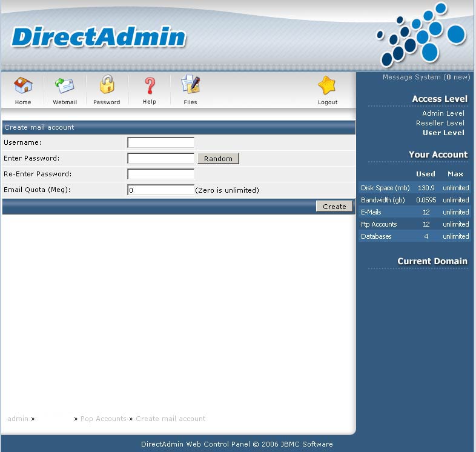
Task: Click the Enter Password field
Action: click(x=160, y=159)
